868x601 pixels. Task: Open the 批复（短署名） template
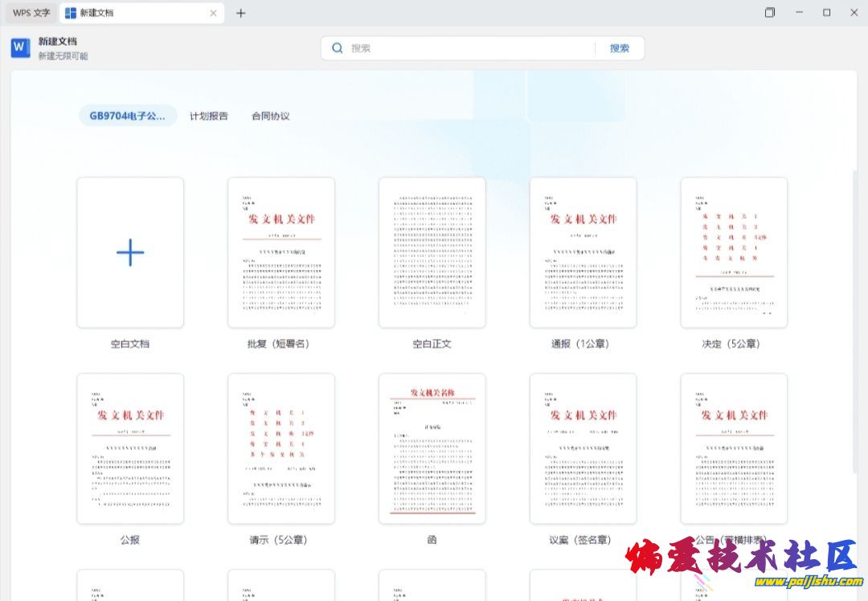tap(281, 252)
